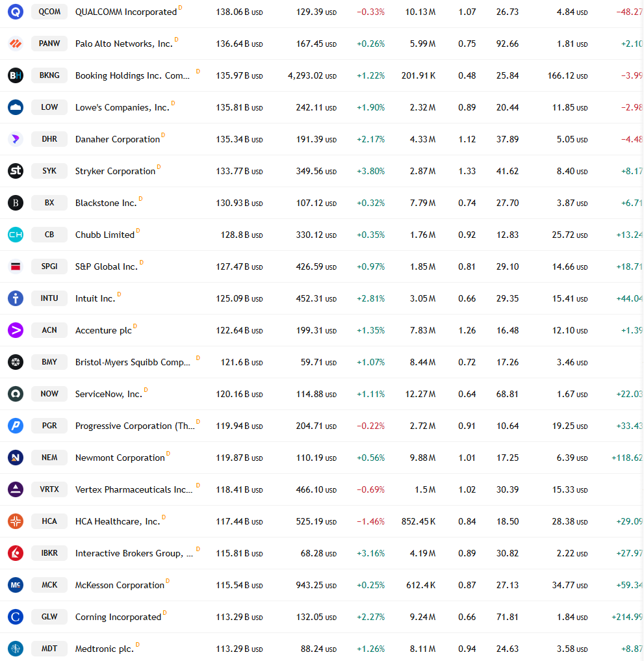Click the 4,293.02 USD price value
Image resolution: width=644 pixels, height=661 pixels.
[313, 76]
